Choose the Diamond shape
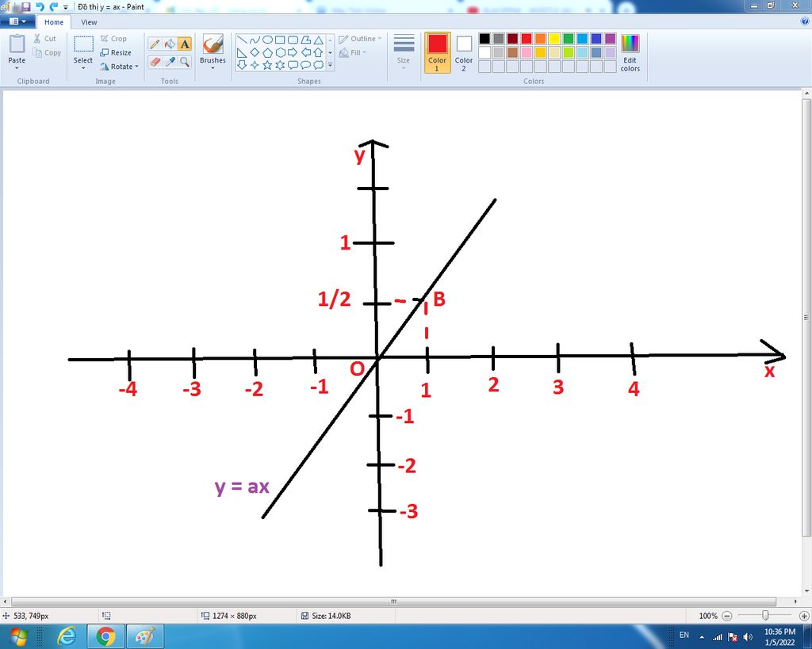Viewport: 812px width, 649px height. 255,52
